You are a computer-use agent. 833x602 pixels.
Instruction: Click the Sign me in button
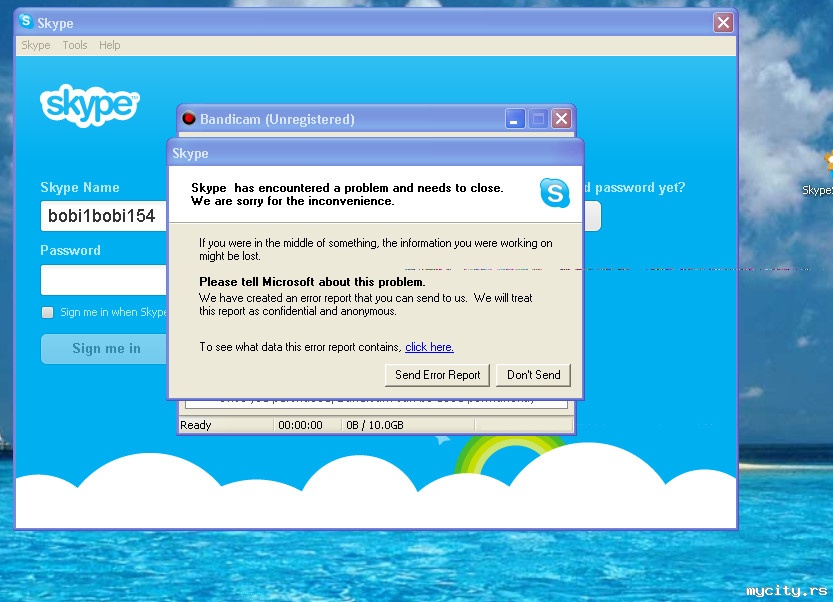click(105, 349)
